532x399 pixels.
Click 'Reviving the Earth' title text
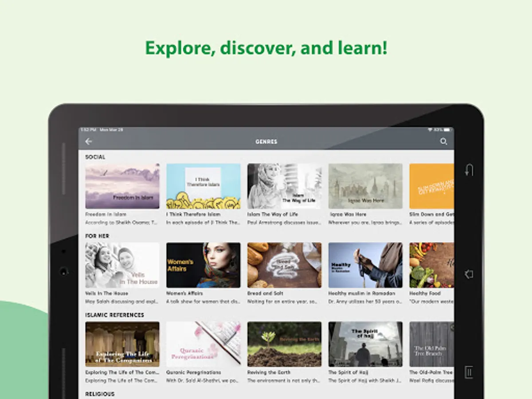pyautogui.click(x=269, y=372)
